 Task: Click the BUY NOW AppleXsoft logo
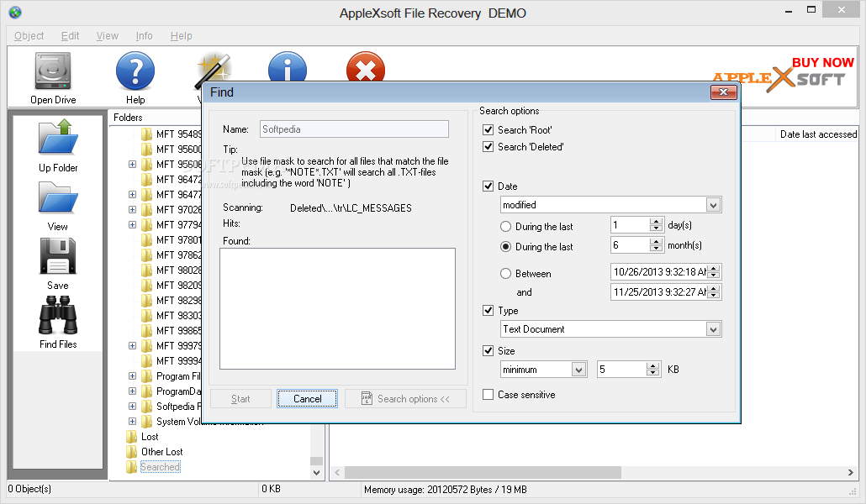click(x=784, y=75)
